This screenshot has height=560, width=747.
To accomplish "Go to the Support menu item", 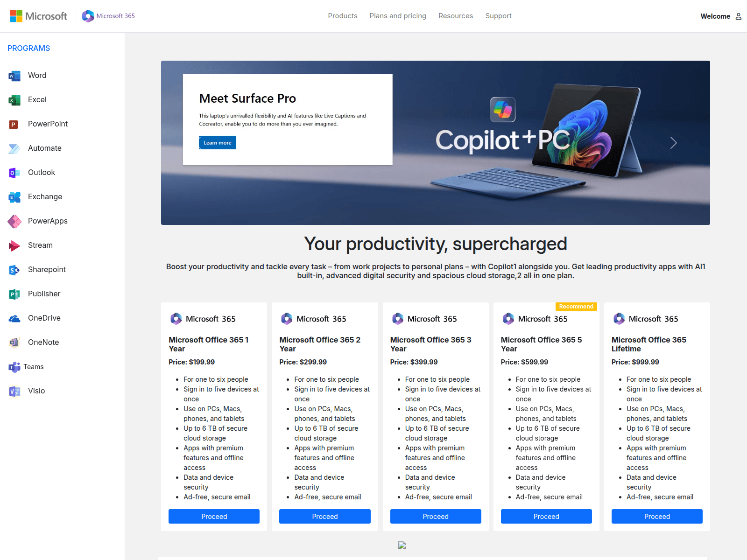I will (498, 16).
